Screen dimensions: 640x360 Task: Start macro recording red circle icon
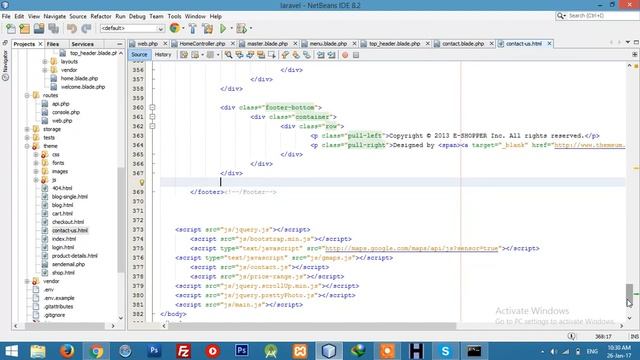tap(345, 55)
